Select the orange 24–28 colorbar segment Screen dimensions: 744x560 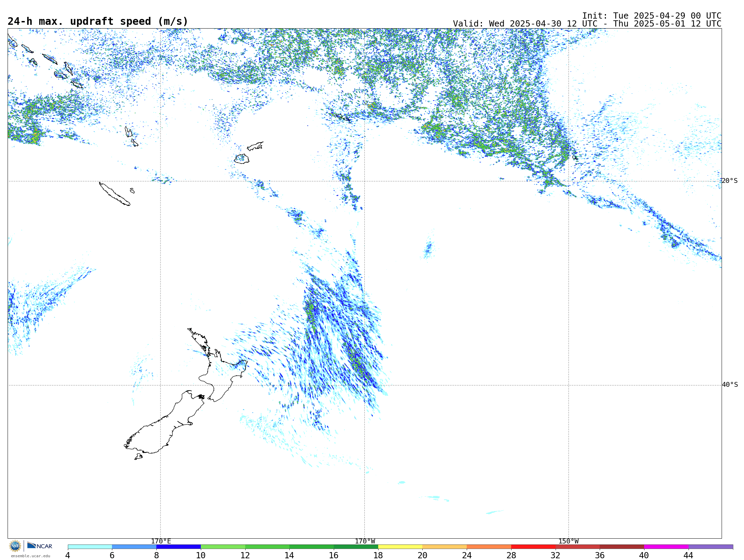(x=489, y=547)
